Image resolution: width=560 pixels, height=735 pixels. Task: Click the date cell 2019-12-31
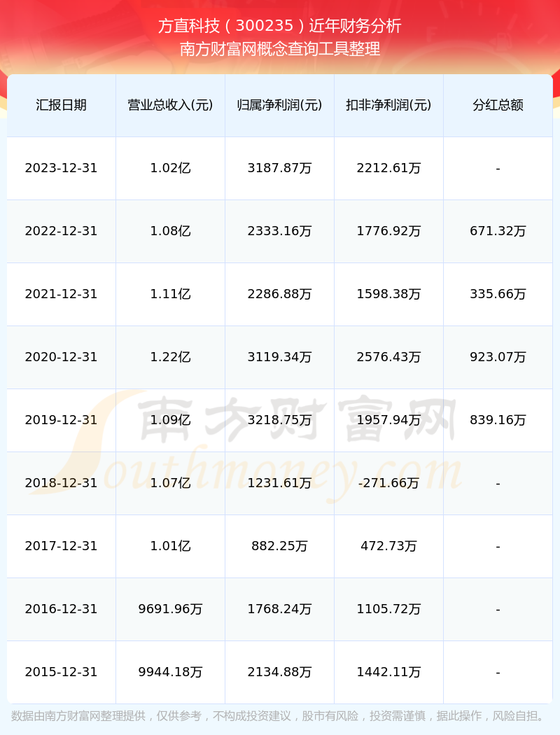pos(62,420)
